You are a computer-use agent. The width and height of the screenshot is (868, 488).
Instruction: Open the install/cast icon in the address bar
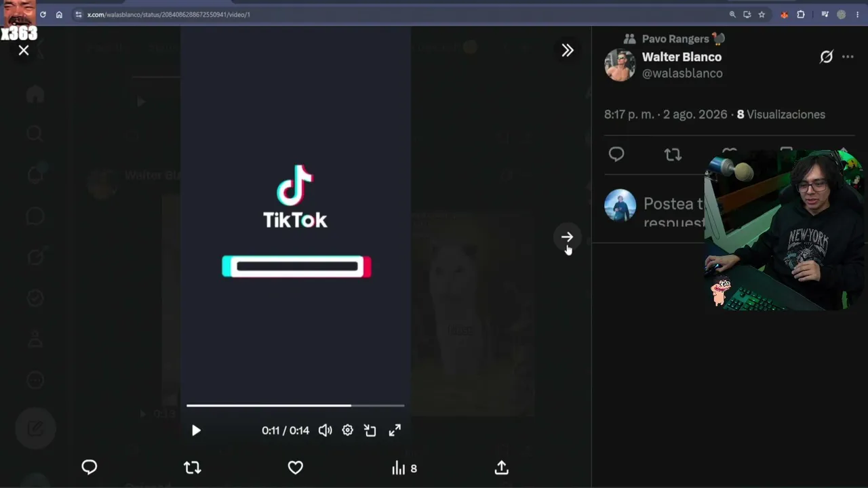coord(747,14)
